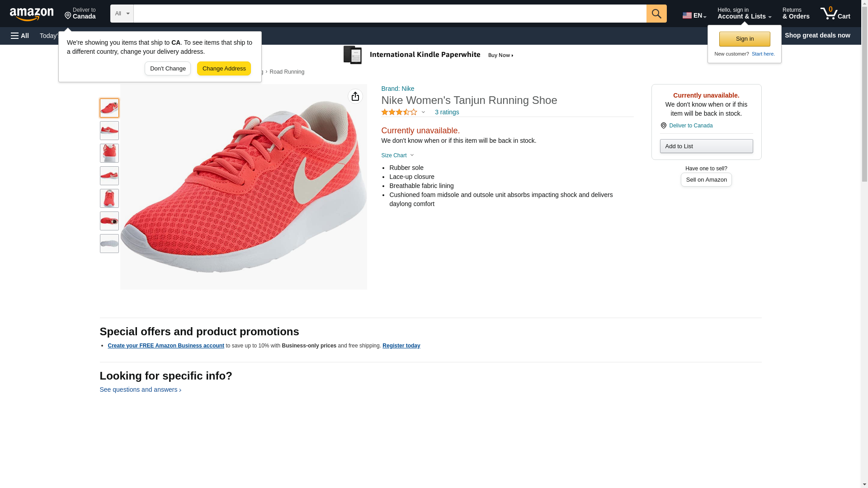Viewport: 868px width, 488px height.
Task: Click Deliver to Canada location pin link
Action: pos(690,126)
